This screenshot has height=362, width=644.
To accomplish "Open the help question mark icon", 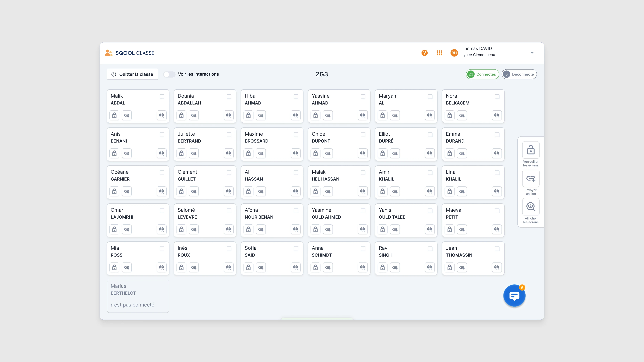I will pos(424,53).
